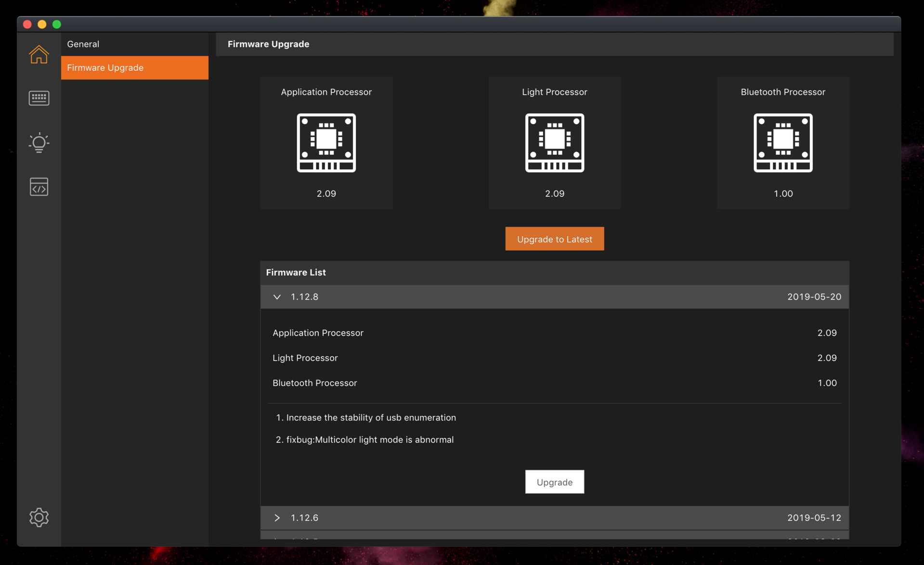
Task: Open the Keyboard layout section icon
Action: (39, 98)
